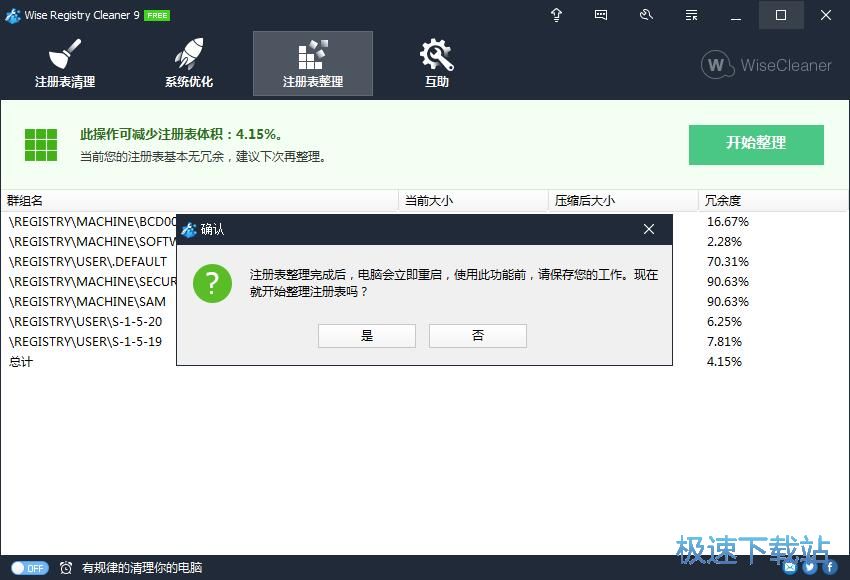
Task: Click the 确认 dialog title icon
Action: coord(189,230)
